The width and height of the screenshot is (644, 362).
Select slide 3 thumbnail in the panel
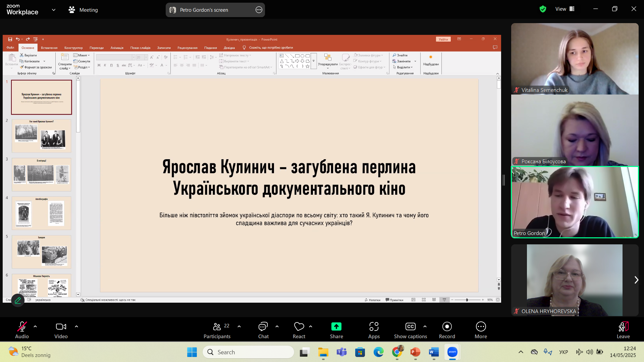coord(41,174)
